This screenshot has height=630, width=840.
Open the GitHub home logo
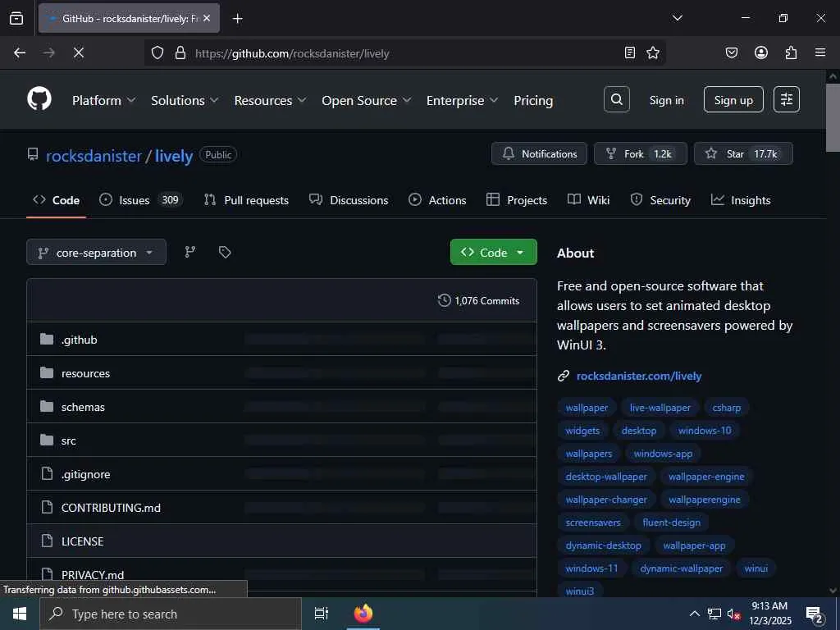click(x=39, y=99)
